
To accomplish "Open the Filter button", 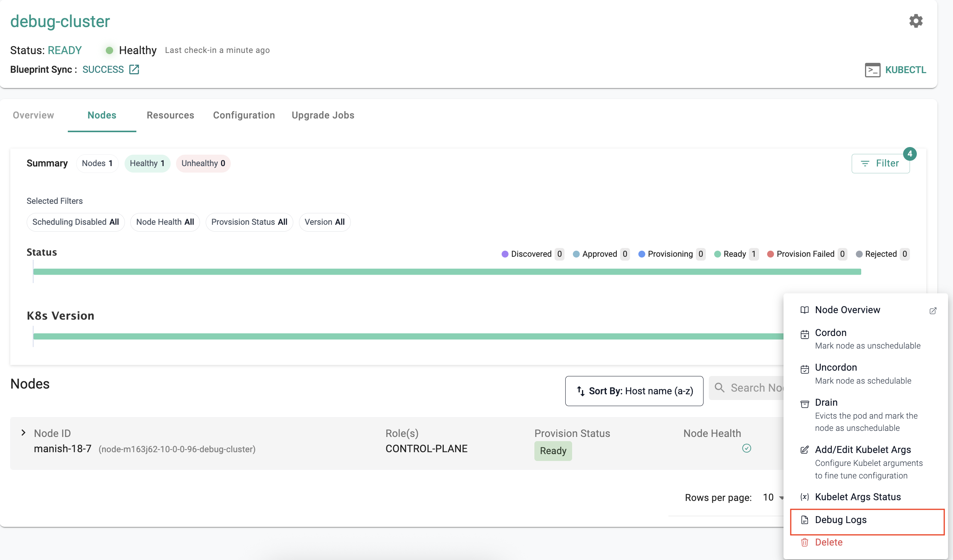I will pyautogui.click(x=880, y=163).
